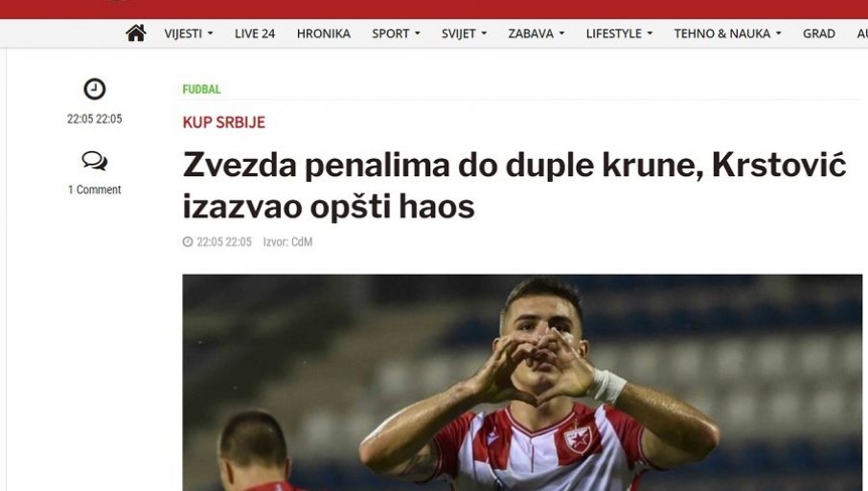Click the sidebar 22:05 timestamp

pos(94,119)
